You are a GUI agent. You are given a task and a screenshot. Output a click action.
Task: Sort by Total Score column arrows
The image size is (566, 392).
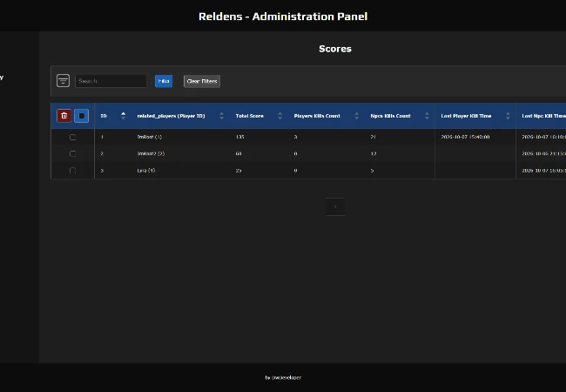tap(280, 116)
